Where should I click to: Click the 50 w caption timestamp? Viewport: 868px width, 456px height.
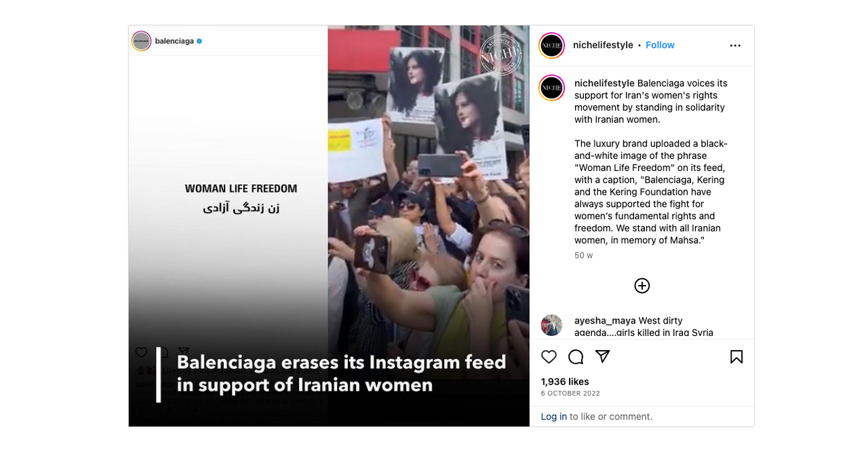pyautogui.click(x=583, y=256)
